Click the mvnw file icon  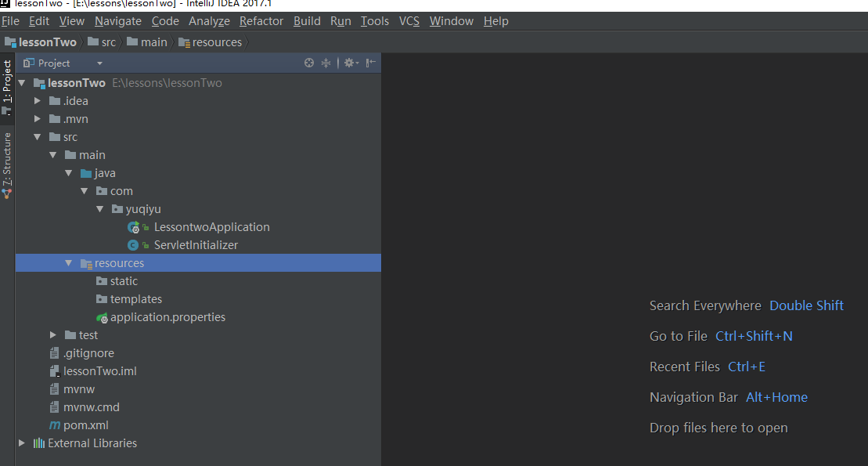pyautogui.click(x=54, y=389)
